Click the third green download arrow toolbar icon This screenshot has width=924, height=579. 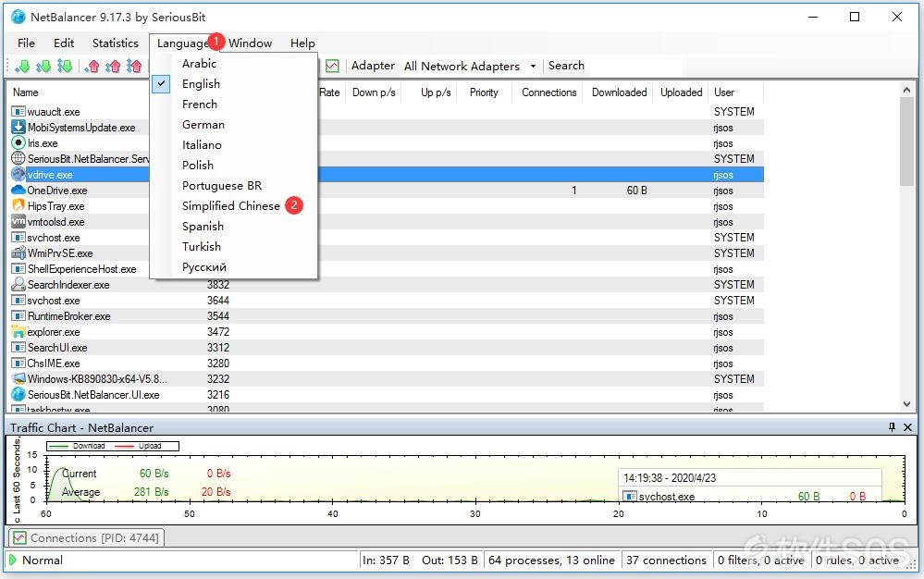tap(65, 66)
